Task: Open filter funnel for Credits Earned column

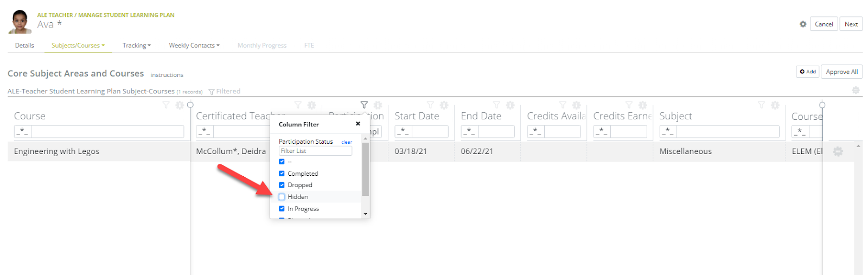Action: point(629,105)
